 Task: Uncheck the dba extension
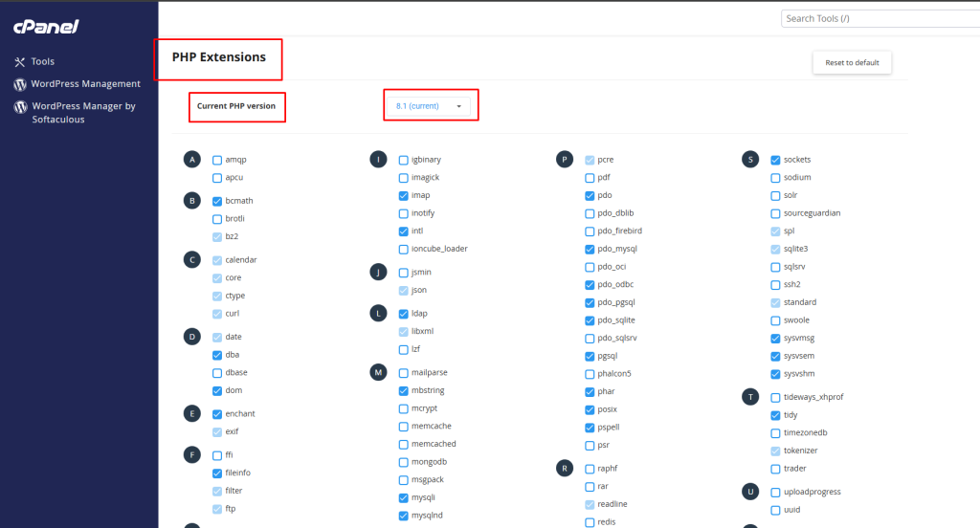click(x=217, y=355)
